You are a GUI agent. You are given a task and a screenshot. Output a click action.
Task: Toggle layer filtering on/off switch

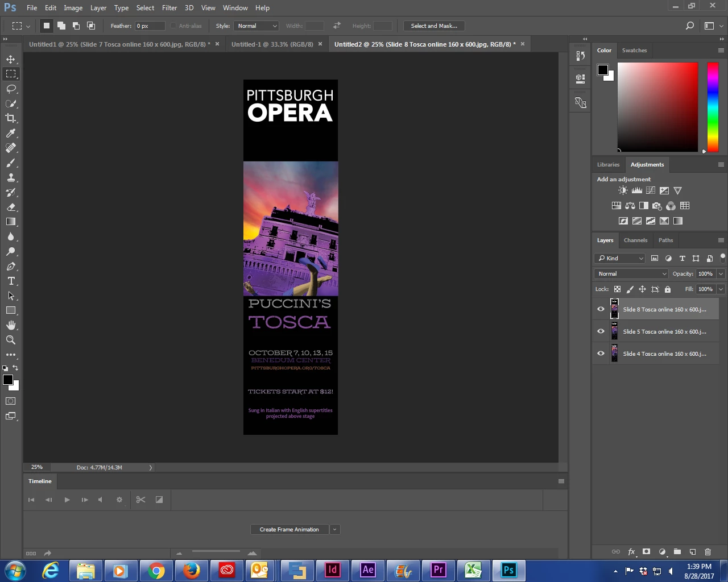[722, 258]
